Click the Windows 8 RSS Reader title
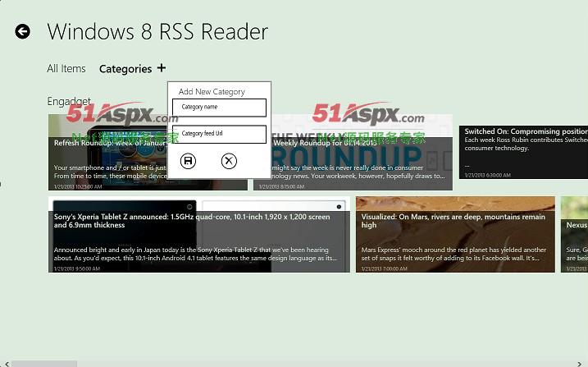The width and height of the screenshot is (588, 367). [x=157, y=31]
